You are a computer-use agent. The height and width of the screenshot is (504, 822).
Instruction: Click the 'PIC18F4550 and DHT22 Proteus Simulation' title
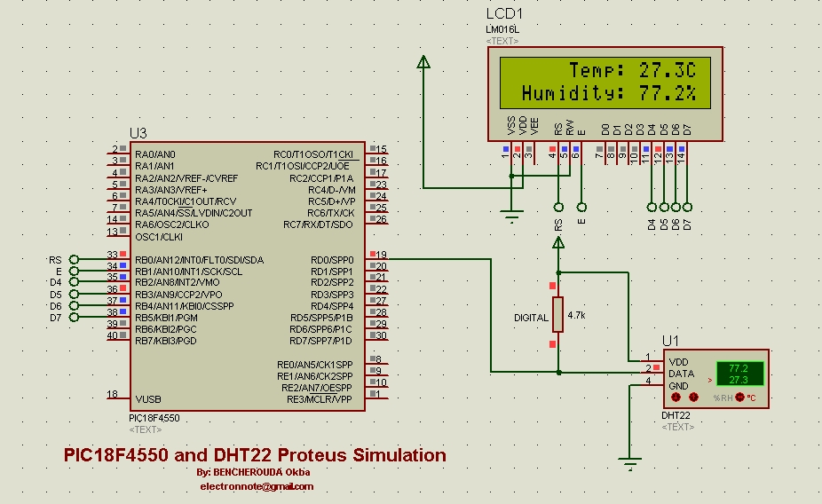(x=256, y=454)
